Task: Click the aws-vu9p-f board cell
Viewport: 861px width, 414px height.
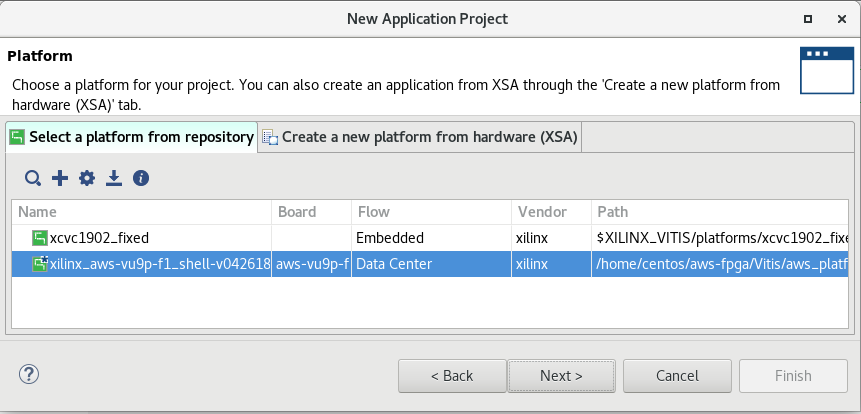Action: pyautogui.click(x=311, y=264)
